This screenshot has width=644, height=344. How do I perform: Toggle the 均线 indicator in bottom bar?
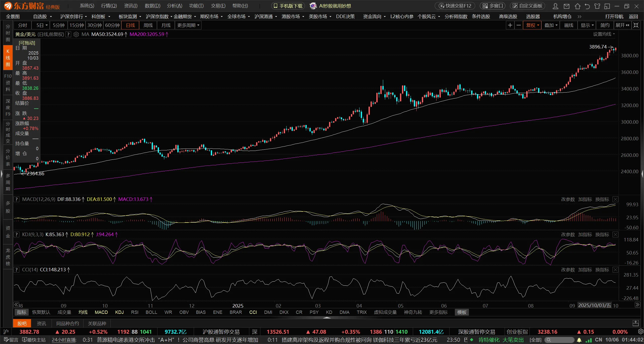83,312
